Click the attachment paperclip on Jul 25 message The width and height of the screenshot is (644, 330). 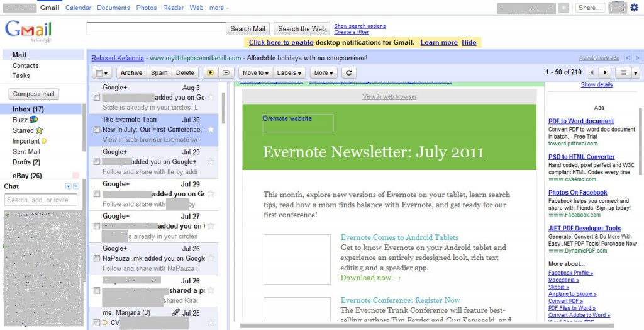coord(176,312)
